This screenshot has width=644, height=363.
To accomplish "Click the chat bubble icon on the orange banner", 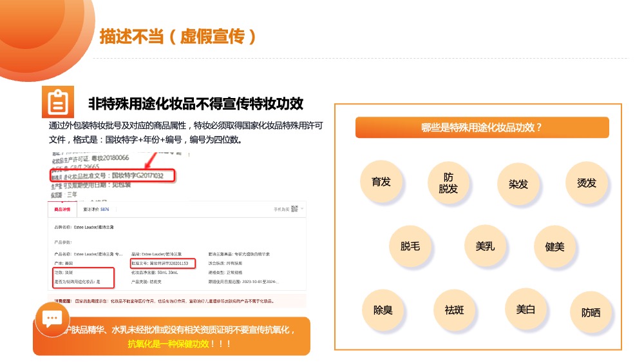I will [x=52, y=319].
